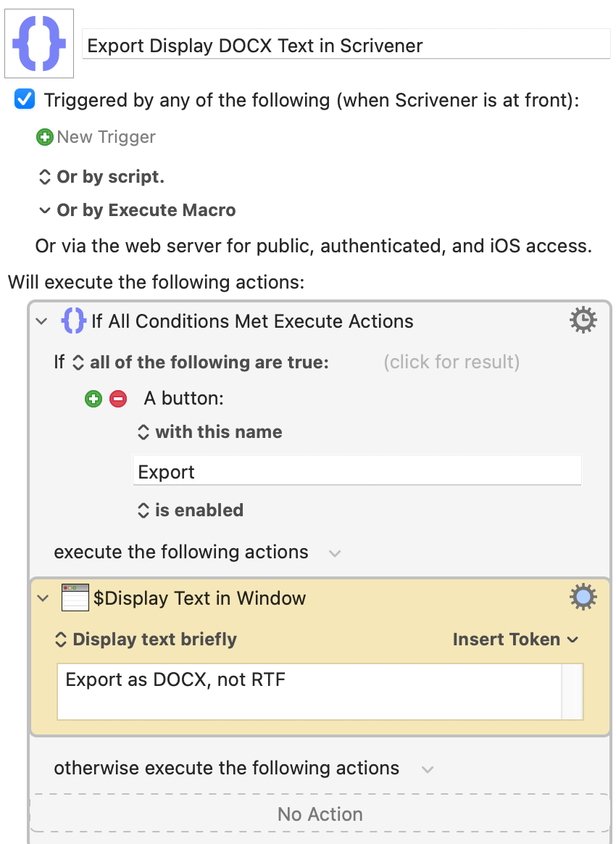The width and height of the screenshot is (616, 844).
Task: Click the Export button name field
Action: 357,471
